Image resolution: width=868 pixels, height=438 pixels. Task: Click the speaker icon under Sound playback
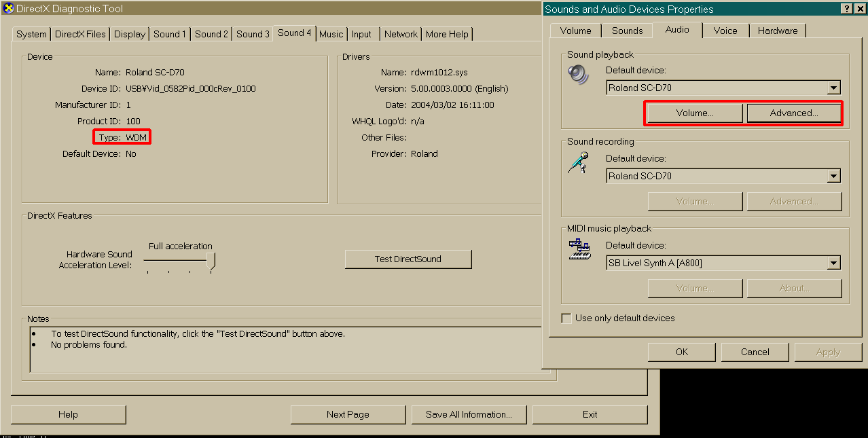pyautogui.click(x=579, y=74)
